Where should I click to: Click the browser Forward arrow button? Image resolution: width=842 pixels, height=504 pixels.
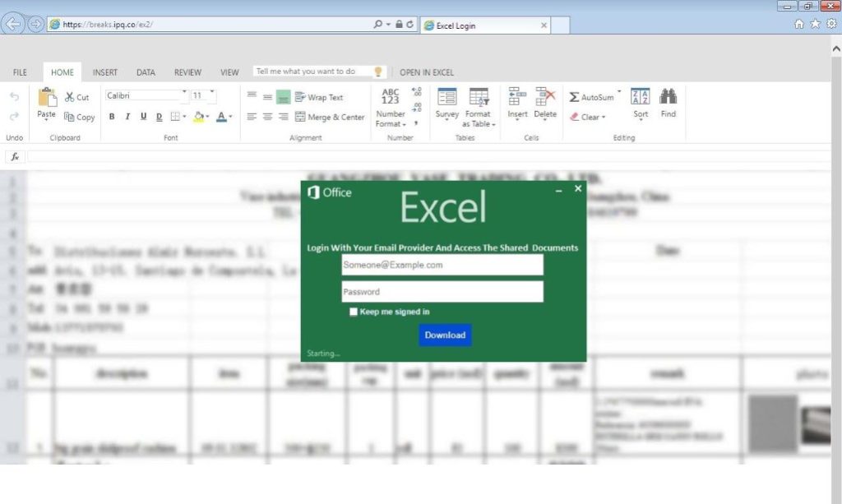click(x=35, y=24)
